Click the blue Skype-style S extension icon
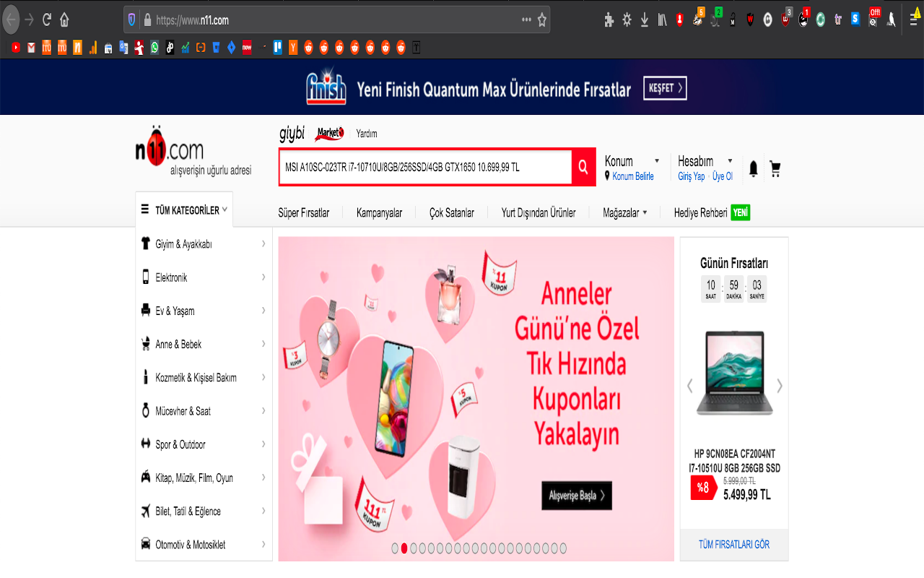This screenshot has width=924, height=578. [855, 20]
